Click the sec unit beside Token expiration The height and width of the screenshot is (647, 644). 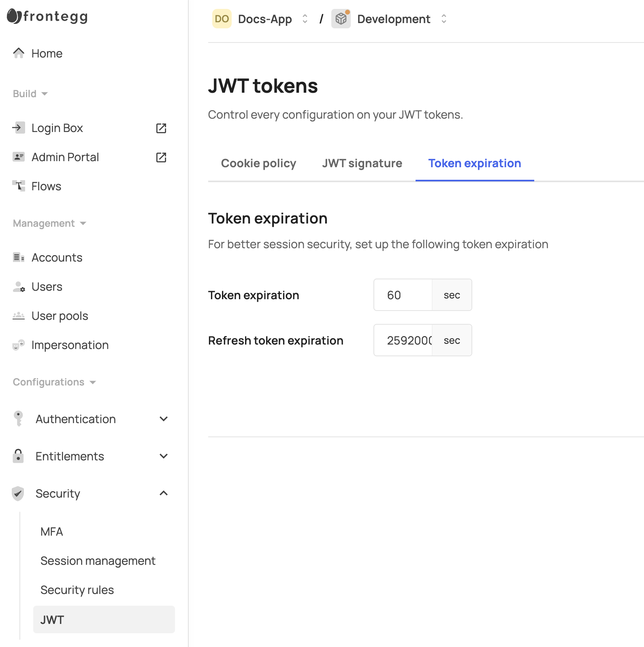pyautogui.click(x=452, y=295)
